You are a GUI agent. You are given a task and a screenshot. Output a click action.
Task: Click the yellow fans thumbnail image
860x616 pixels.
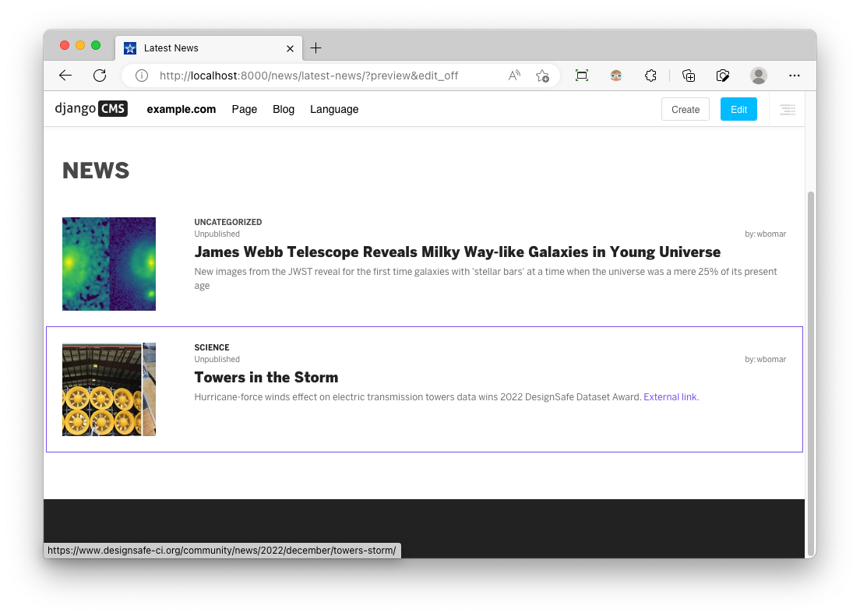[x=109, y=389]
